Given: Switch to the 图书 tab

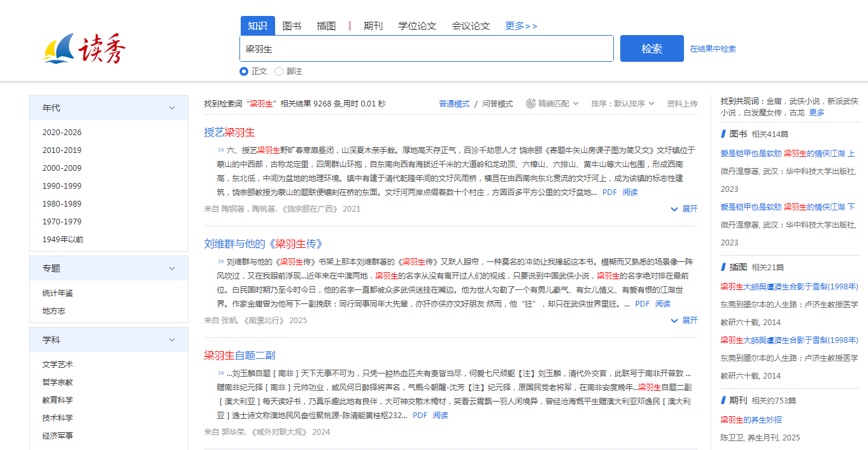Looking at the screenshot, I should [x=292, y=26].
